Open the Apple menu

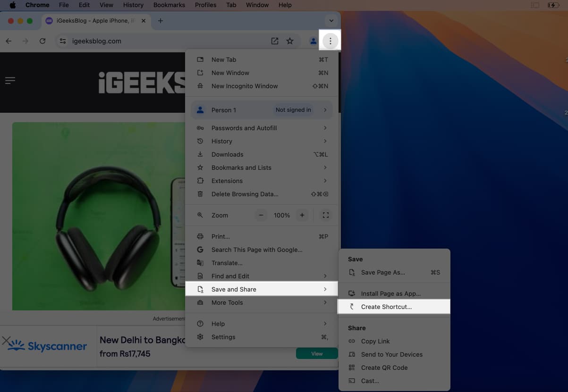(x=13, y=5)
